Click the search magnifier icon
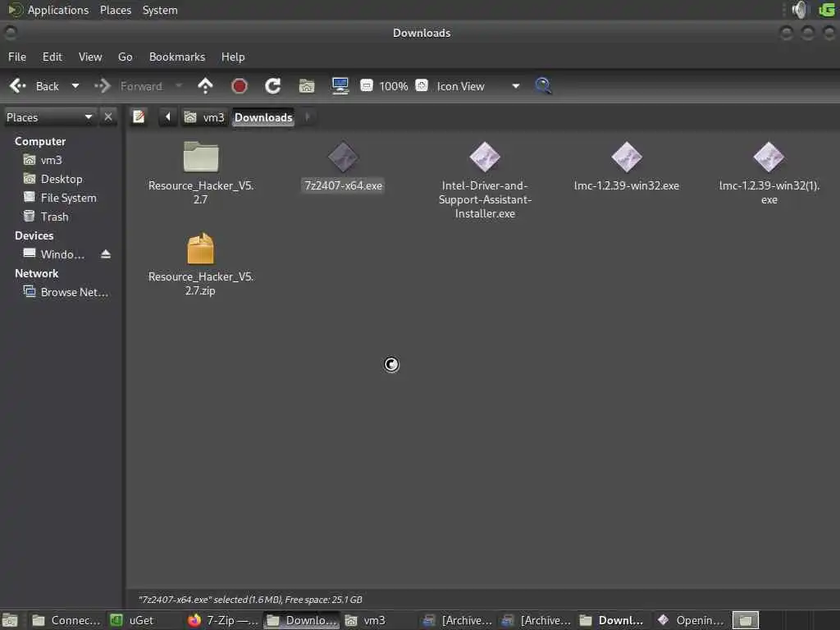Screen dimensions: 840x630 click(x=543, y=85)
